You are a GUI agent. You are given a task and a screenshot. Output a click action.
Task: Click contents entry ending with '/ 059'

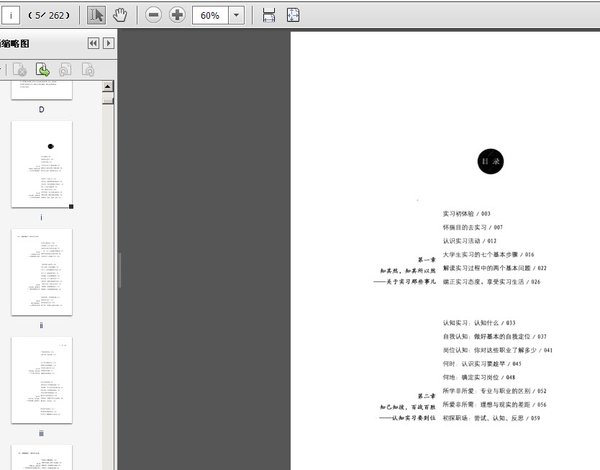coord(491,418)
